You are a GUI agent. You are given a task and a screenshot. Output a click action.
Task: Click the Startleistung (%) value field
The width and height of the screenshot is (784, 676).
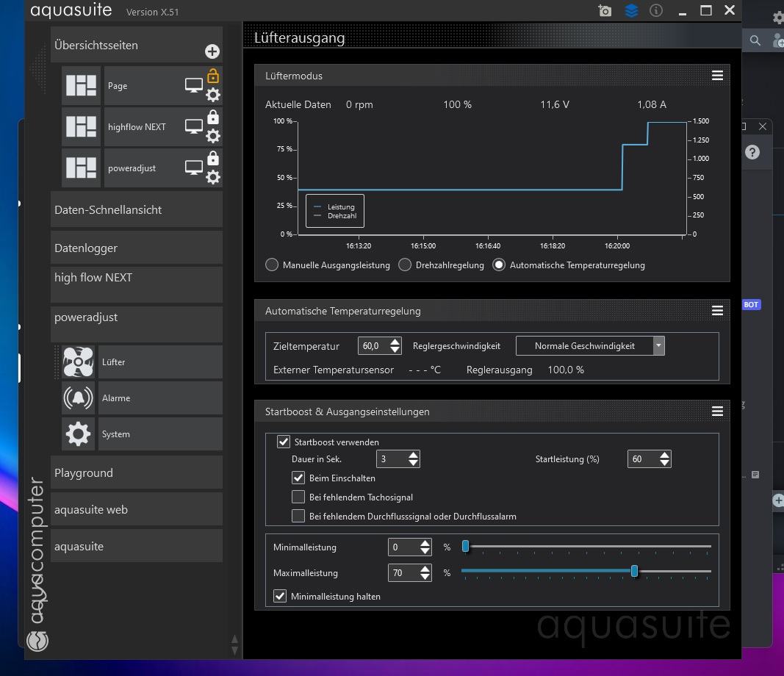644,459
